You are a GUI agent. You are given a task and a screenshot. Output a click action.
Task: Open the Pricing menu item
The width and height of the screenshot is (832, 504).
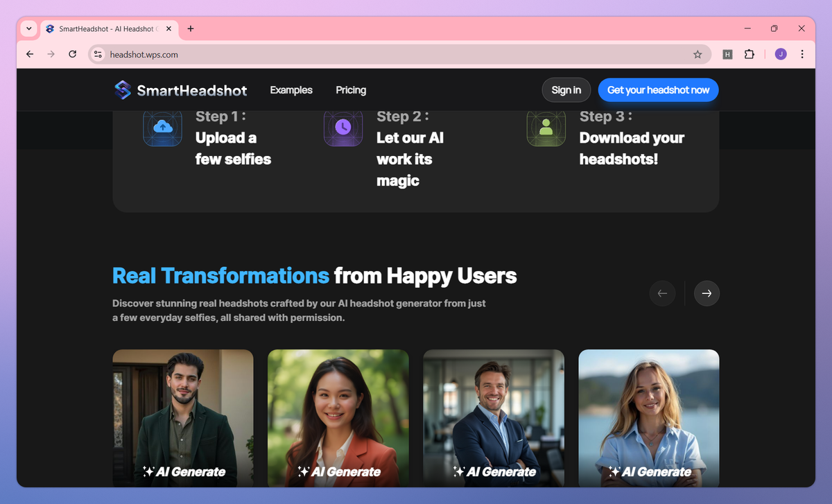coord(351,89)
